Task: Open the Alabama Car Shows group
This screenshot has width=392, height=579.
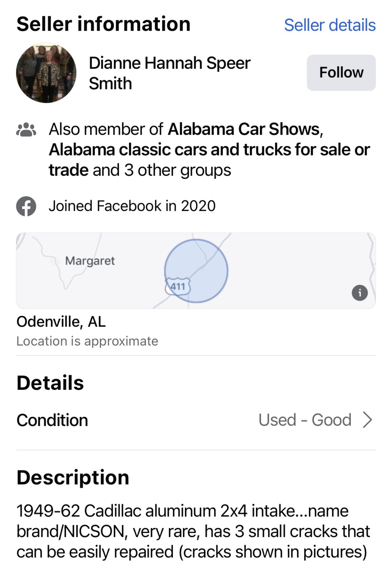Action: click(244, 129)
